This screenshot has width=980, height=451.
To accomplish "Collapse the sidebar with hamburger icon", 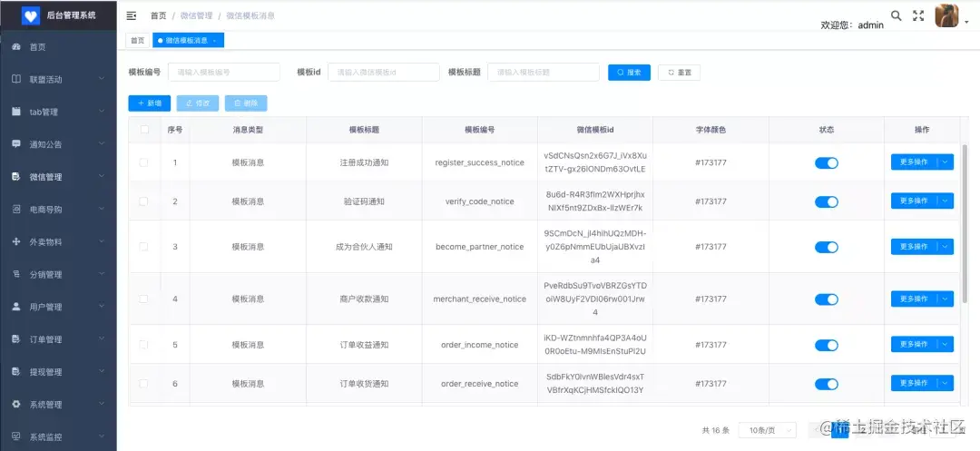I will coord(132,15).
